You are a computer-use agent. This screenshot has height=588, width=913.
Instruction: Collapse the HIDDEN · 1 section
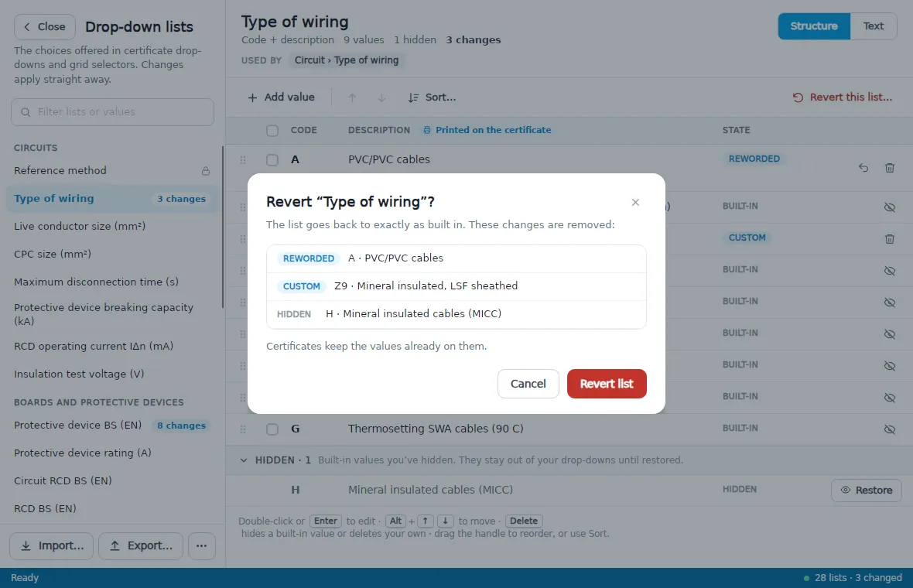coord(244,460)
